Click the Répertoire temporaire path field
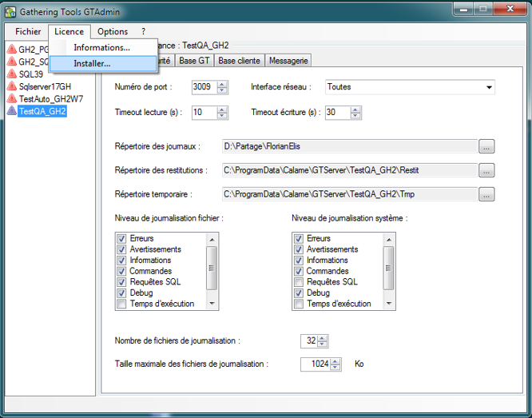 349,194
